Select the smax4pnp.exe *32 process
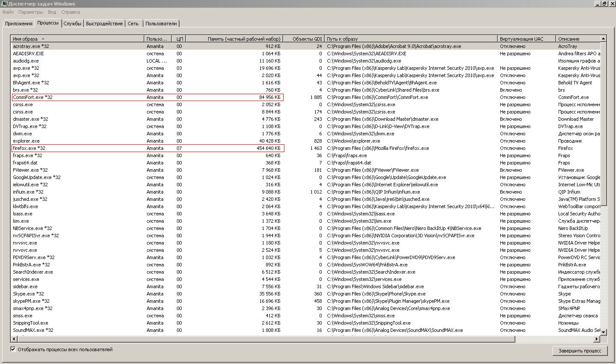Viewport: 616px width, 364px height. point(306,308)
